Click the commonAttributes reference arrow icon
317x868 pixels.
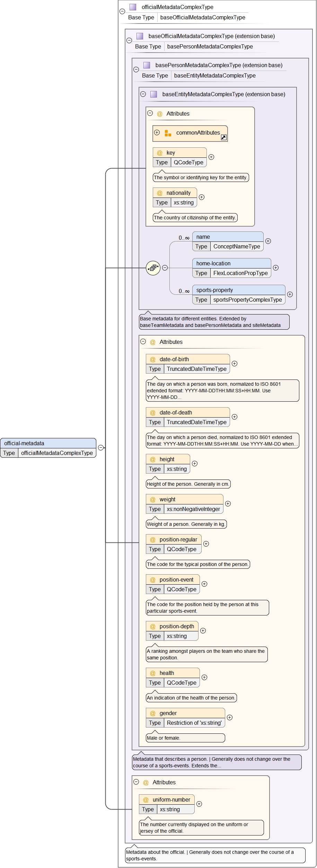click(223, 138)
